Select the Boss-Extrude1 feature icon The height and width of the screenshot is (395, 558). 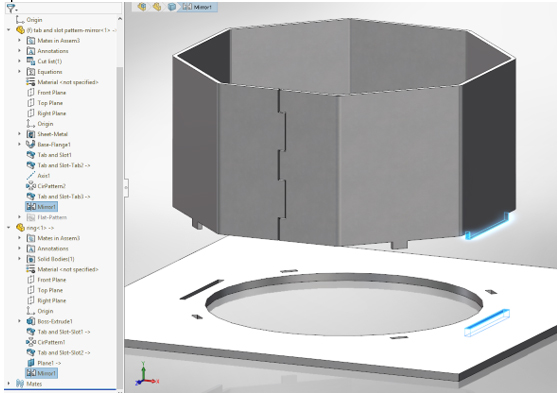click(31, 321)
